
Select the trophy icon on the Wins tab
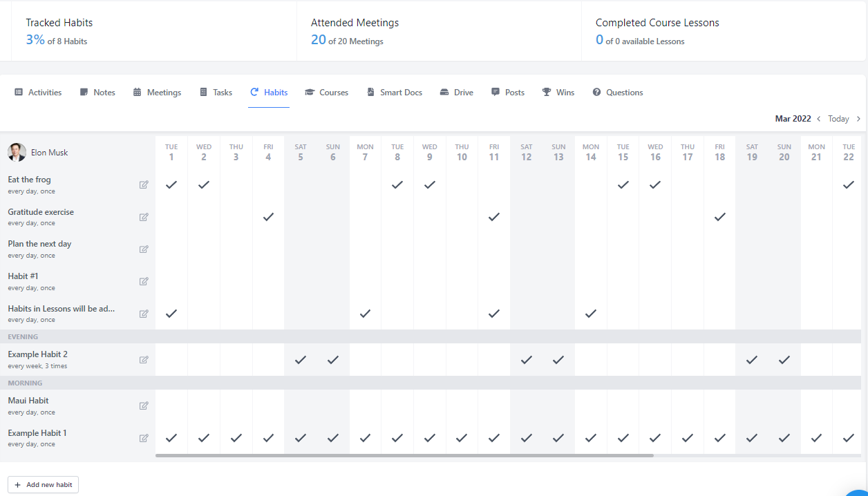pyautogui.click(x=545, y=92)
